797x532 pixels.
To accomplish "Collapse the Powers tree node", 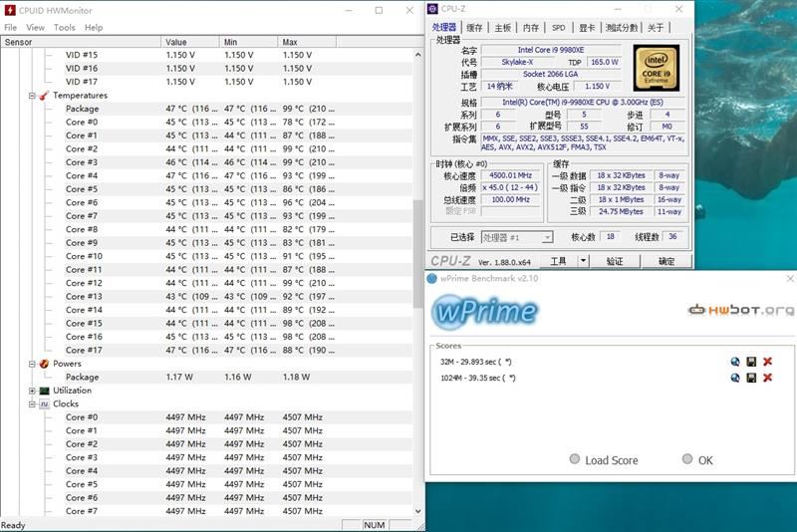I will pyautogui.click(x=32, y=364).
